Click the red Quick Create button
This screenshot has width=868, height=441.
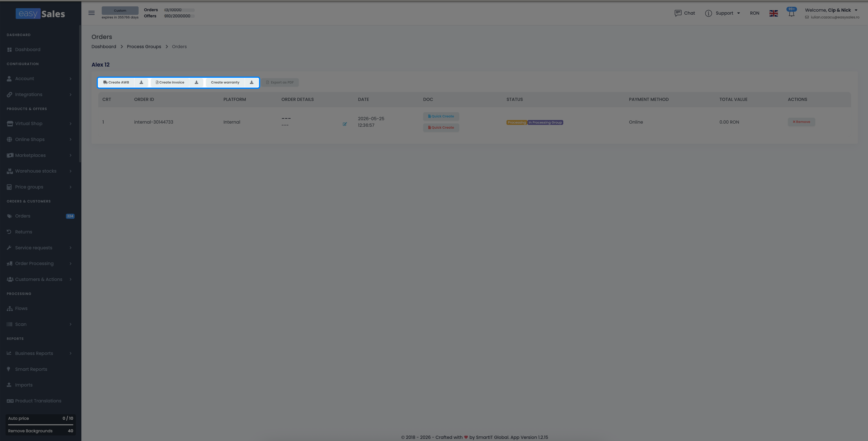[x=441, y=127]
